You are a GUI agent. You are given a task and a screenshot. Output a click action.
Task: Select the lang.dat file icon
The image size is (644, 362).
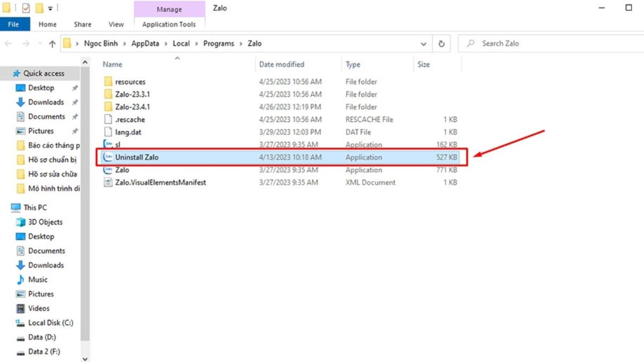click(x=107, y=132)
